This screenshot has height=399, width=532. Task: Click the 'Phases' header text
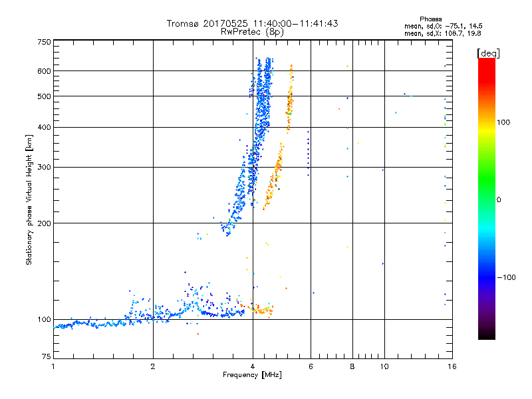point(430,19)
